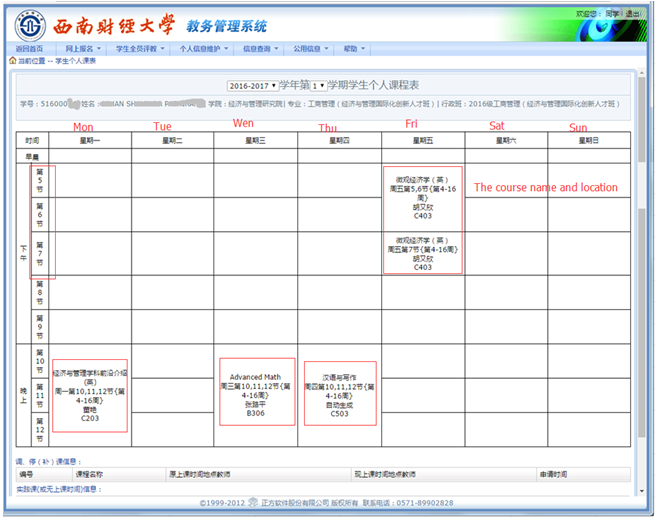
Task: Open the 2016-2017 academic year dropdown
Action: [x=252, y=86]
